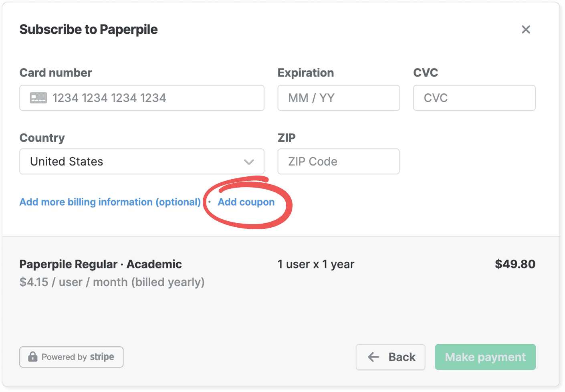Click the Stripe wordmark logo
The width and height of the screenshot is (565, 392).
coord(102,357)
